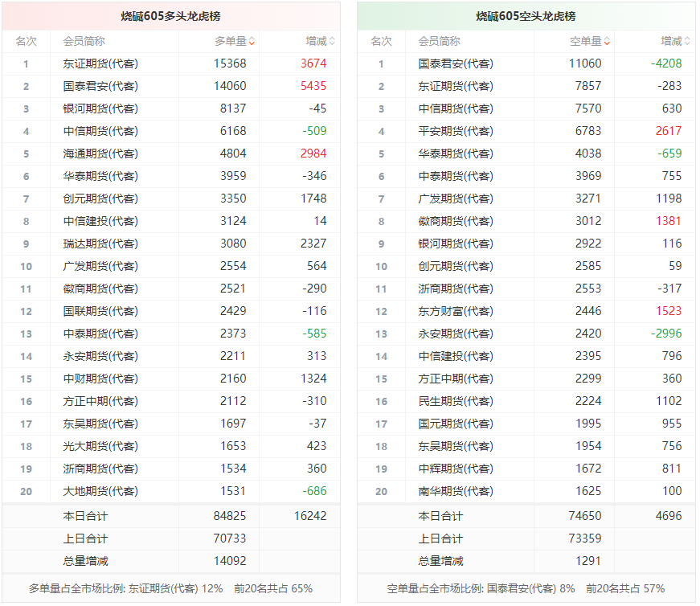Click long table 本日合计 total 84825

click(x=230, y=516)
